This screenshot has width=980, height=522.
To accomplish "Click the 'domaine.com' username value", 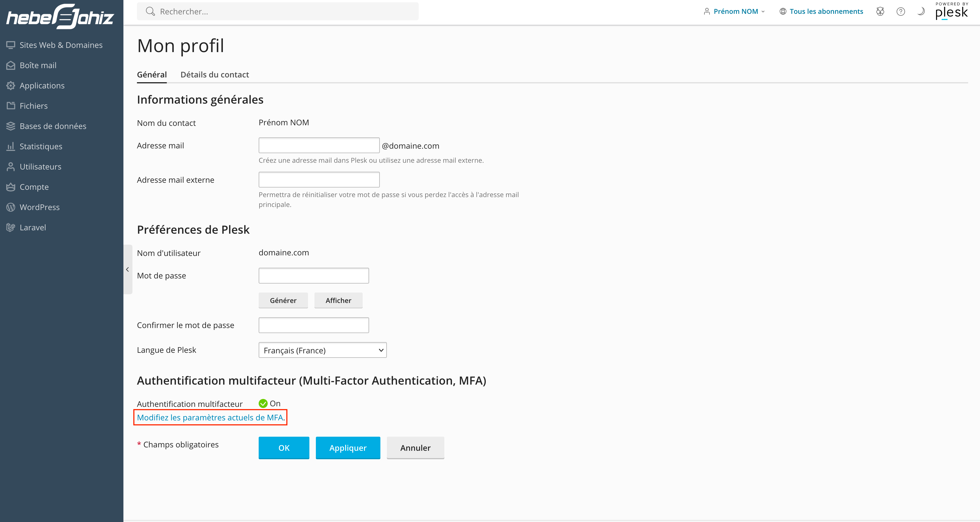I will tap(284, 253).
